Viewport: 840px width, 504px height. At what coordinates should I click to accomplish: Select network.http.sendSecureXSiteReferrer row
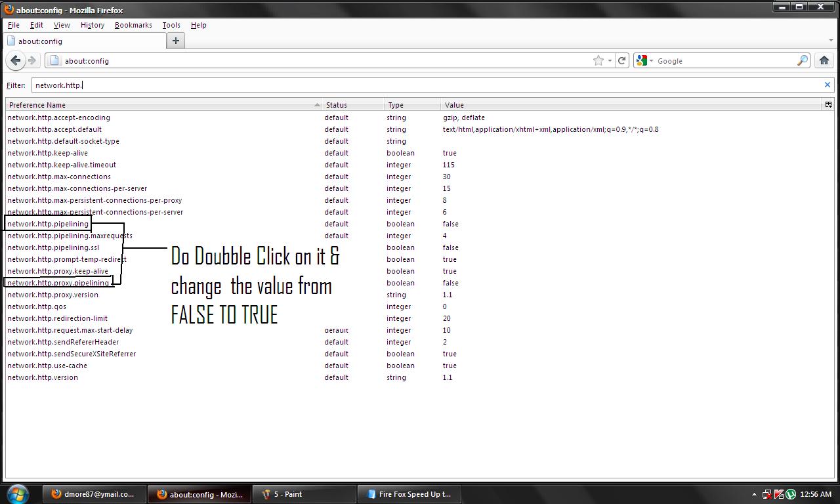point(420,354)
